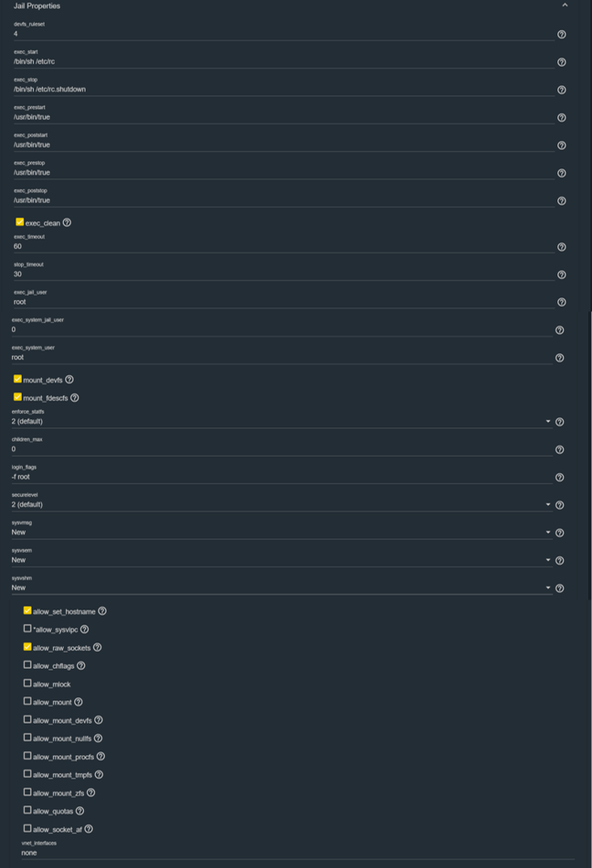Screen dimensions: 592x868
Task: Show help for the children_max field
Action: coord(559,450)
